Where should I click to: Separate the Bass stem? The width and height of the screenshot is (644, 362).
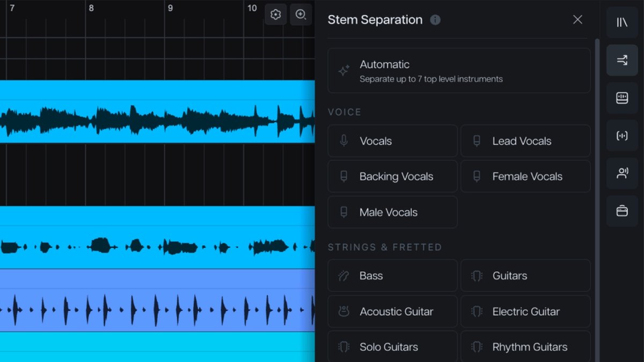coord(392,276)
